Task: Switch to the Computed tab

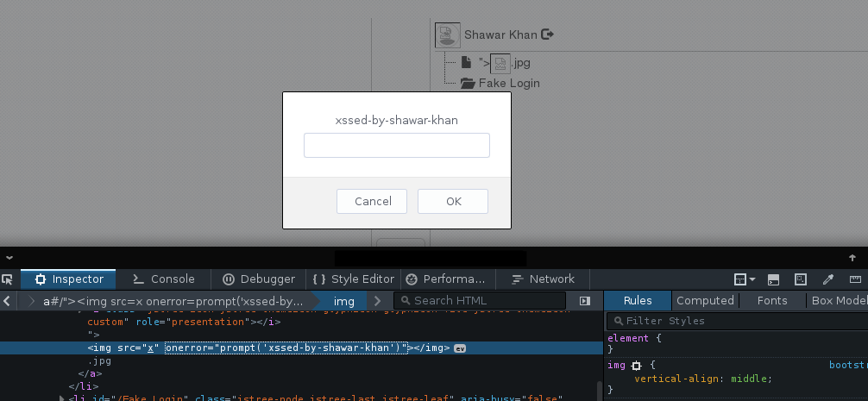Action: tap(705, 301)
